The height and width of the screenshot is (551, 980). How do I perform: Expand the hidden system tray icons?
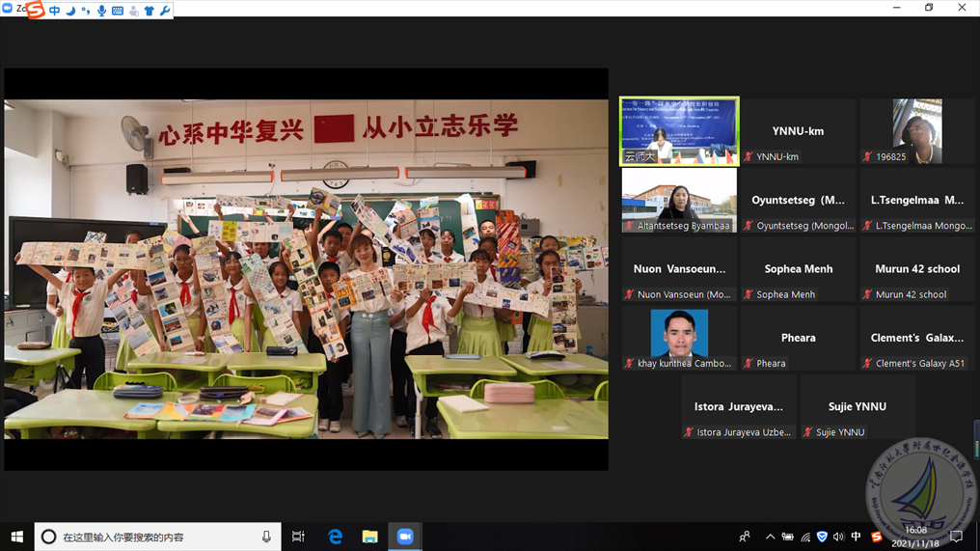click(770, 537)
